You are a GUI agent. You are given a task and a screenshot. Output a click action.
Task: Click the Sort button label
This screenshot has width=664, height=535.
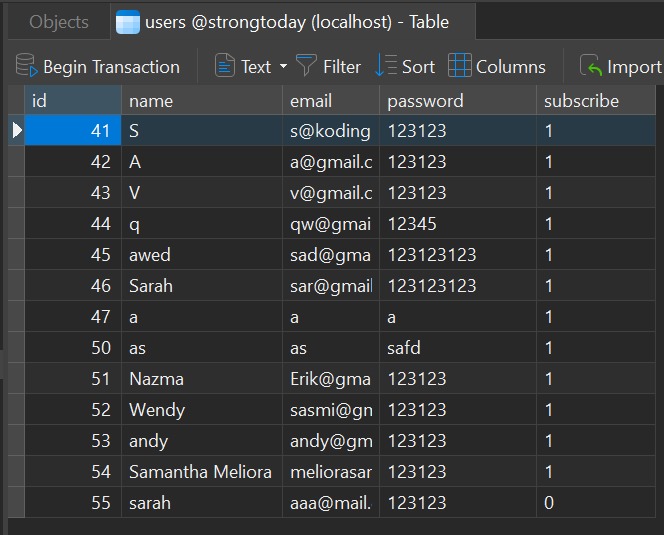pos(418,67)
